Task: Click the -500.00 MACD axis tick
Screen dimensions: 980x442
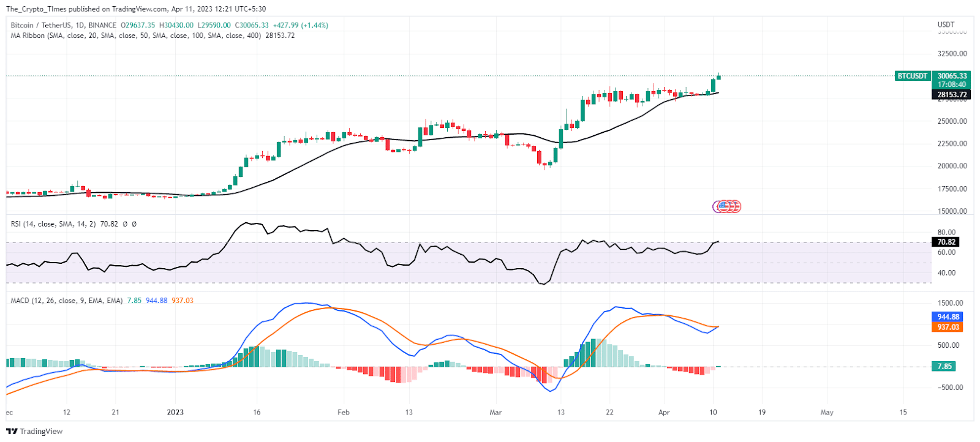Action: click(951, 388)
